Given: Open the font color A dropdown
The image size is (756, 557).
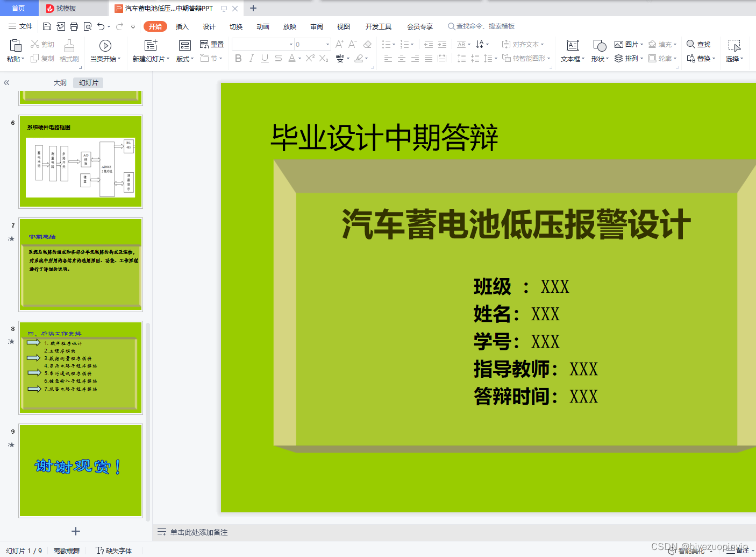Looking at the screenshot, I should [x=299, y=58].
